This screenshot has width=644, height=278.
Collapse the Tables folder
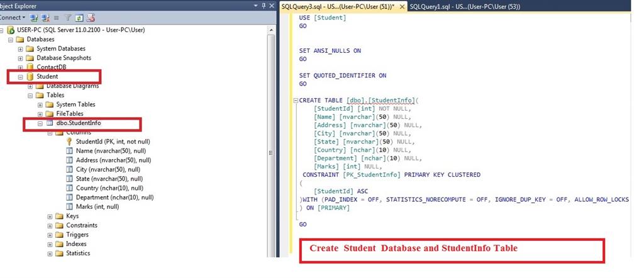click(30, 95)
